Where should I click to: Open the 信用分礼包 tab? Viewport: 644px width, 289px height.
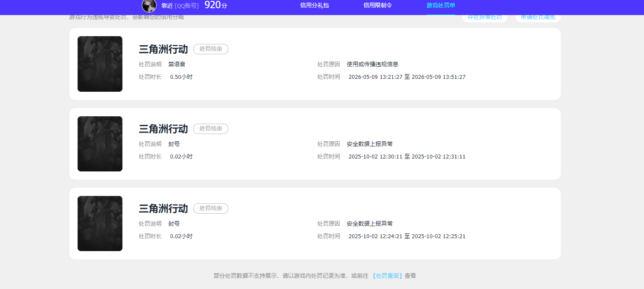314,5
